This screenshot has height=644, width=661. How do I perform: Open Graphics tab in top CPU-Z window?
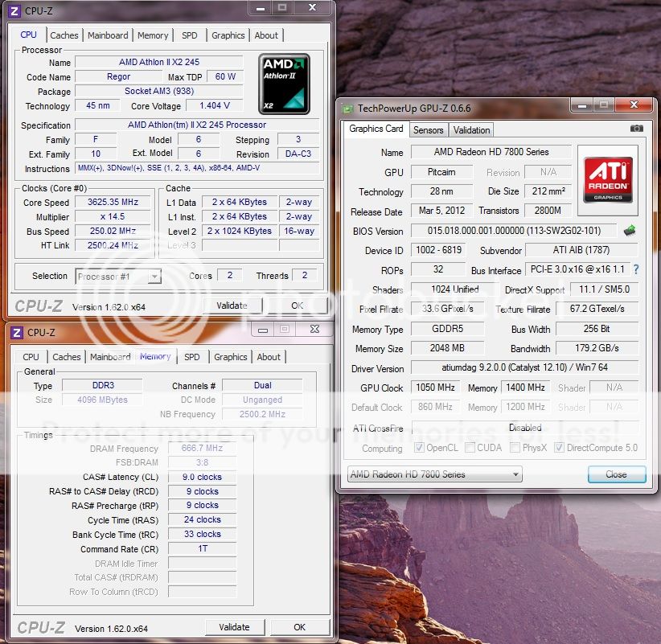228,35
